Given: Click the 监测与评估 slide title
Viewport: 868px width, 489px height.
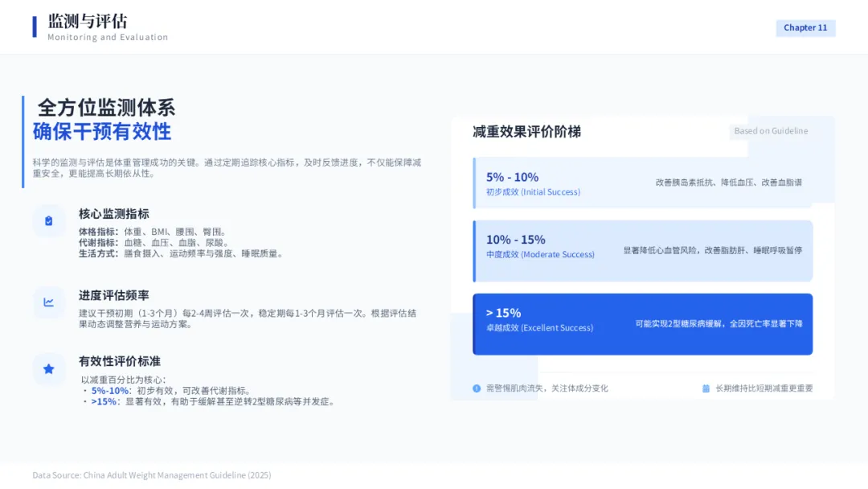Looking at the screenshot, I should click(x=88, y=22).
